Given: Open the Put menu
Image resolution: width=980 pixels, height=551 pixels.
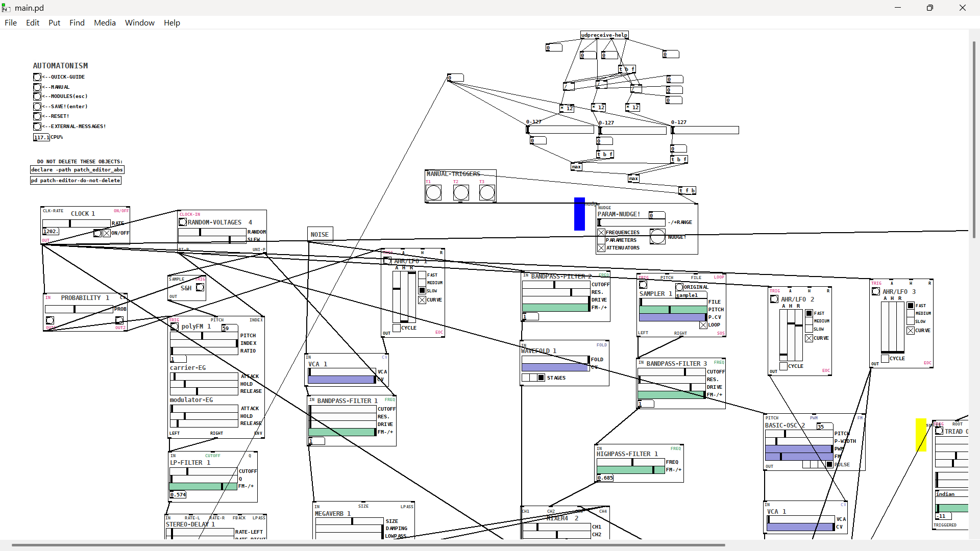Looking at the screenshot, I should click(x=54, y=23).
